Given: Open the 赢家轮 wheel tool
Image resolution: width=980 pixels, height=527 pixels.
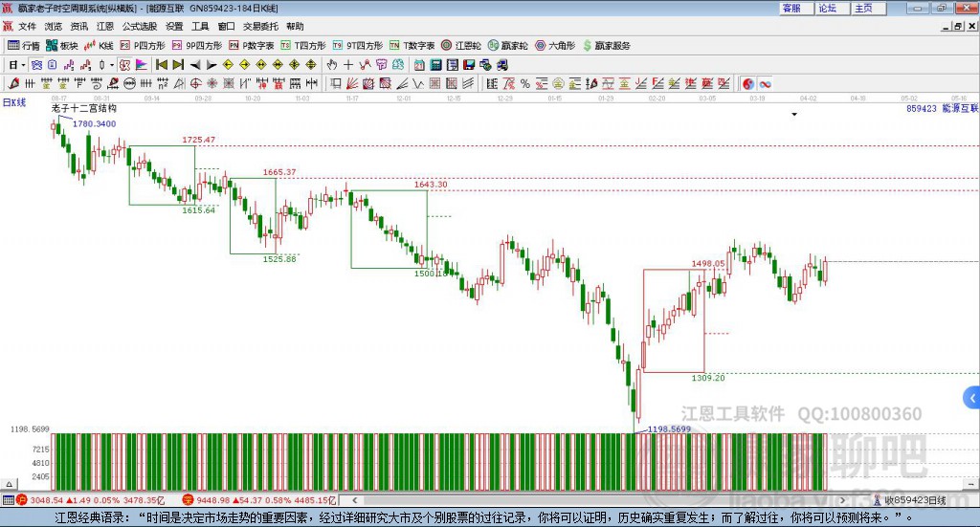Looking at the screenshot, I should point(507,46).
